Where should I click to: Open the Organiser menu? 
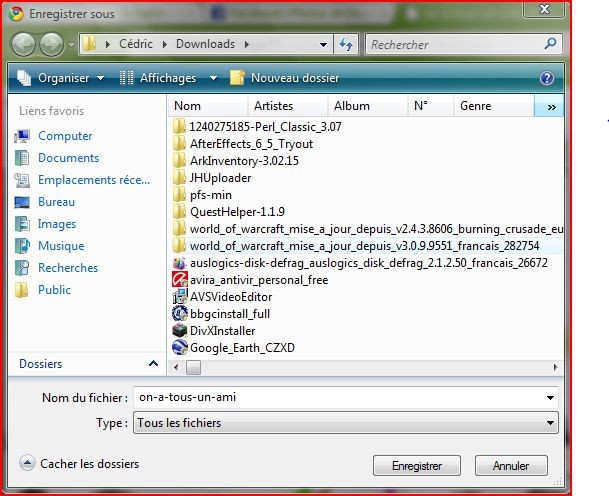[x=61, y=78]
